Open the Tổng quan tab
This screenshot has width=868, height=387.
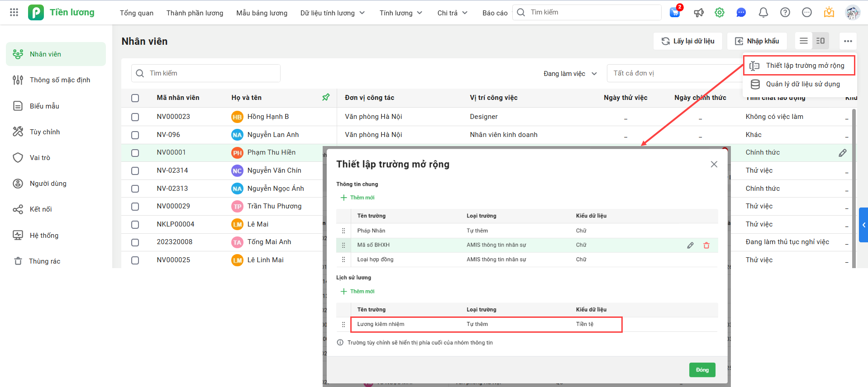(137, 13)
